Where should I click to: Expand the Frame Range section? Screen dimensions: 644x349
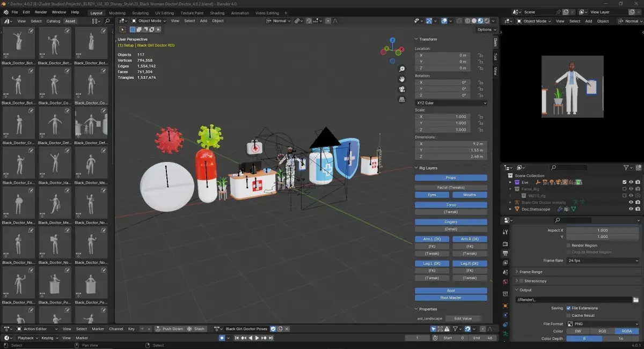click(531, 272)
